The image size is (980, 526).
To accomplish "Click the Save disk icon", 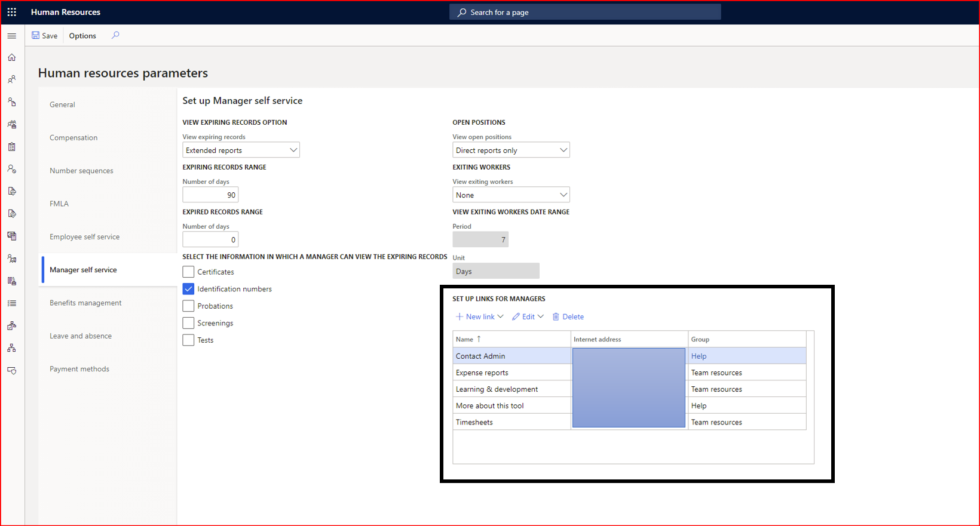I will point(36,36).
